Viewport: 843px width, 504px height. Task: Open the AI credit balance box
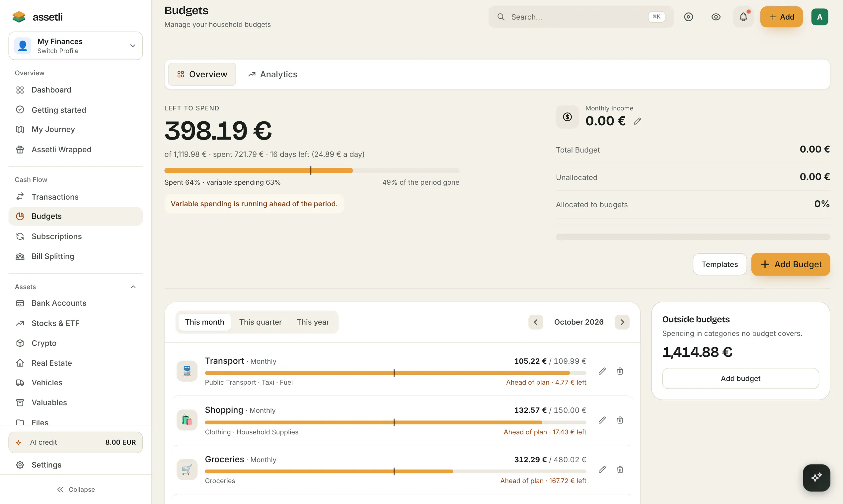click(x=75, y=442)
